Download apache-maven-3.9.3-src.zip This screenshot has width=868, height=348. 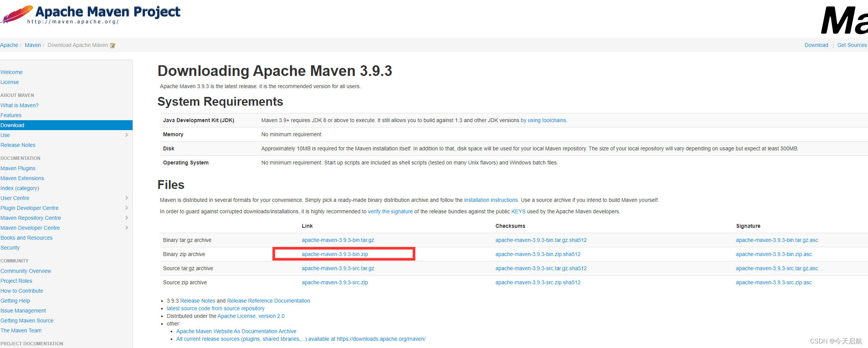335,282
